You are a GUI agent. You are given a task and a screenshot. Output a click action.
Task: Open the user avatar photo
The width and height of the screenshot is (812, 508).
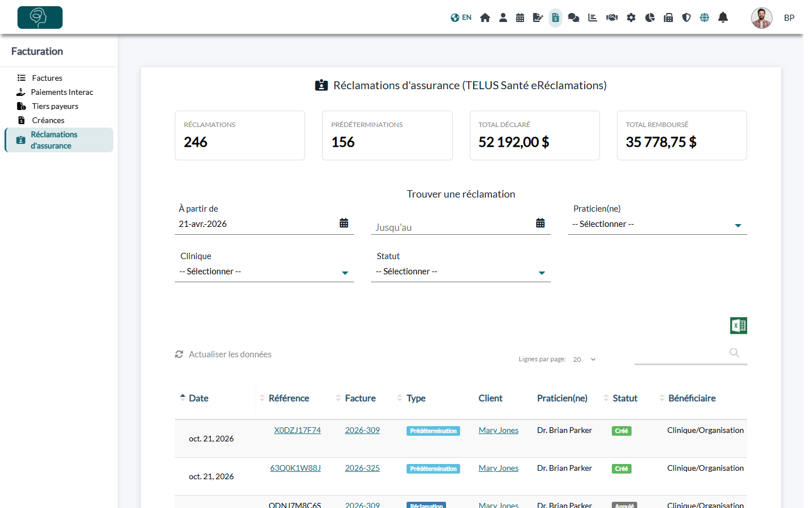click(761, 17)
